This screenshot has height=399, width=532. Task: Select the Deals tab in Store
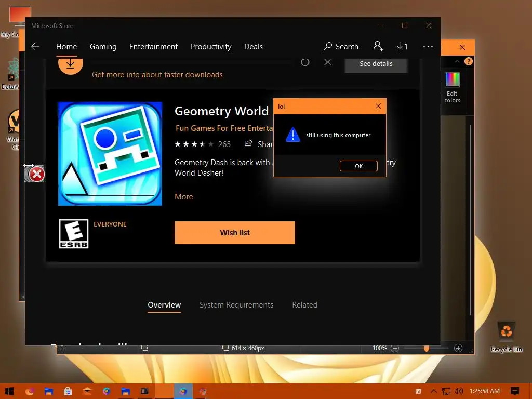click(254, 47)
